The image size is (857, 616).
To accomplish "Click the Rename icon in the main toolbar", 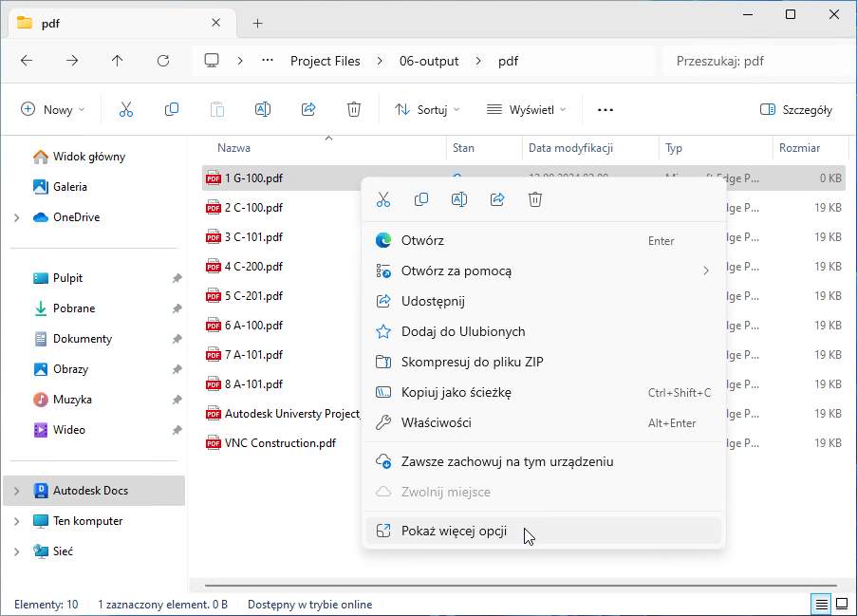I will [263, 109].
